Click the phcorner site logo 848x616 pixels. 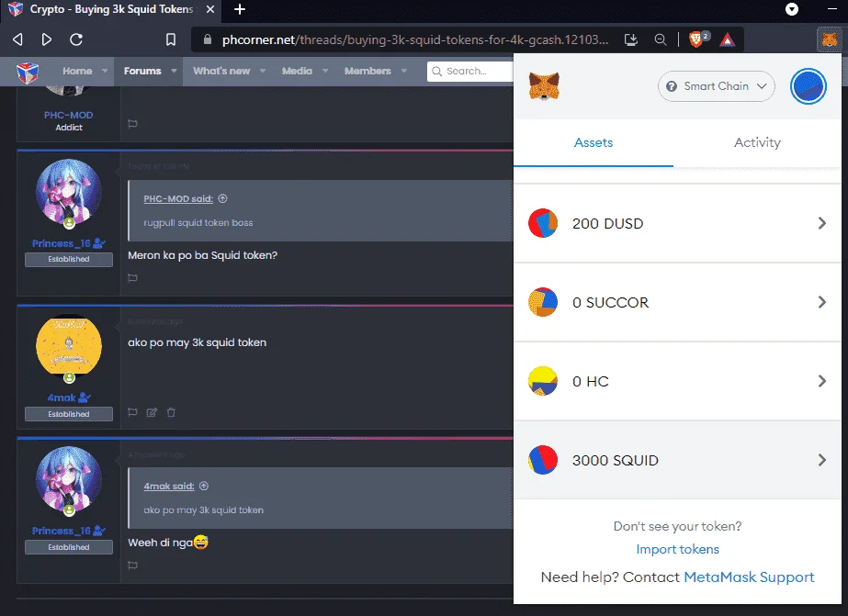(x=28, y=72)
